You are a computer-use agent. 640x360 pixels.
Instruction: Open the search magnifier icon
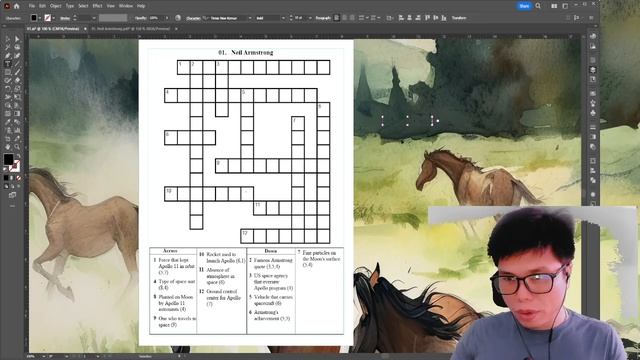(538, 6)
